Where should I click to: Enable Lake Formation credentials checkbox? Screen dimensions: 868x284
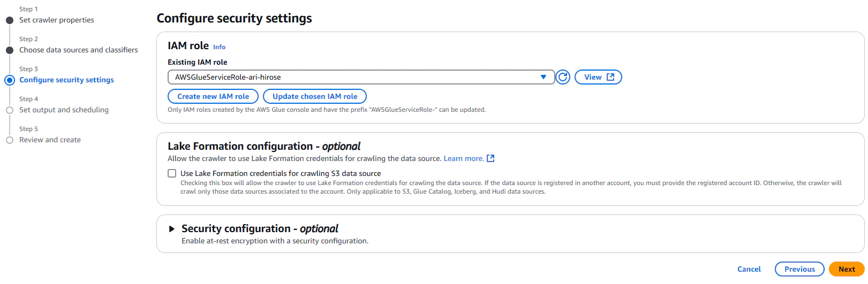point(172,173)
